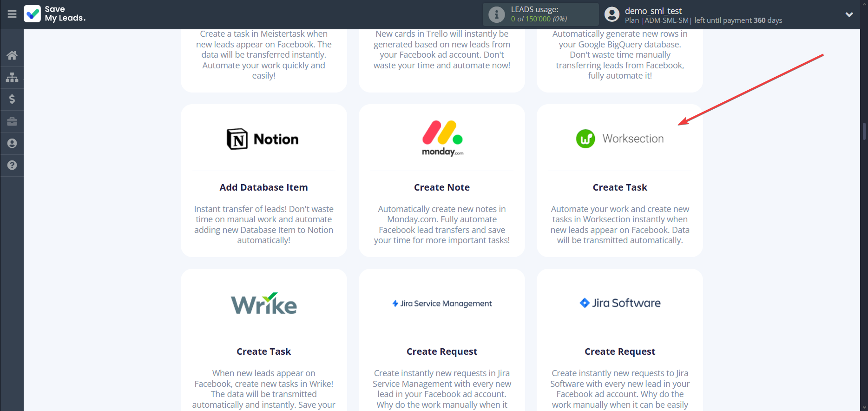Go to Home via sidebar house icon
Image resolution: width=868 pixels, height=411 pixels.
click(12, 55)
